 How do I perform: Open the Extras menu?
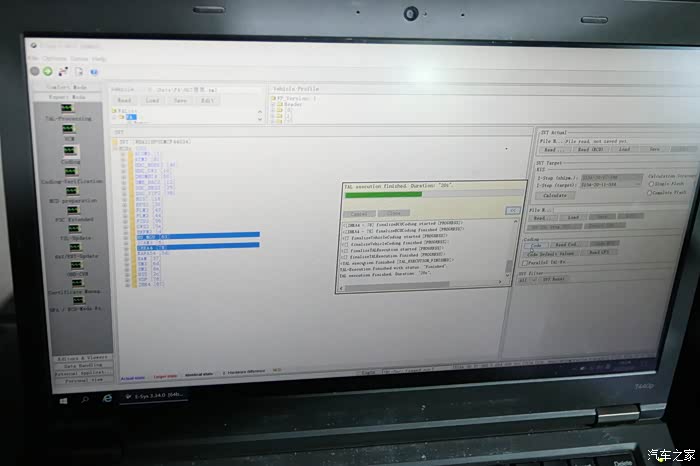coord(79,58)
